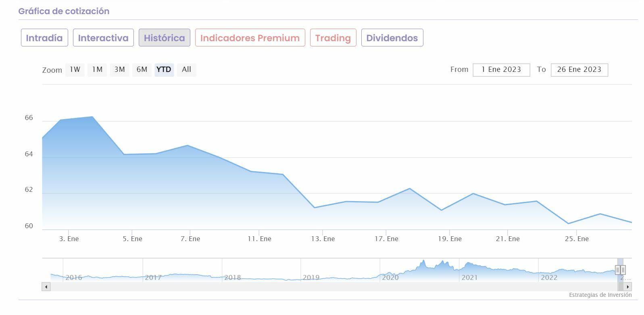Go to the Trading tab
Image resolution: width=644 pixels, height=315 pixels.
[333, 38]
